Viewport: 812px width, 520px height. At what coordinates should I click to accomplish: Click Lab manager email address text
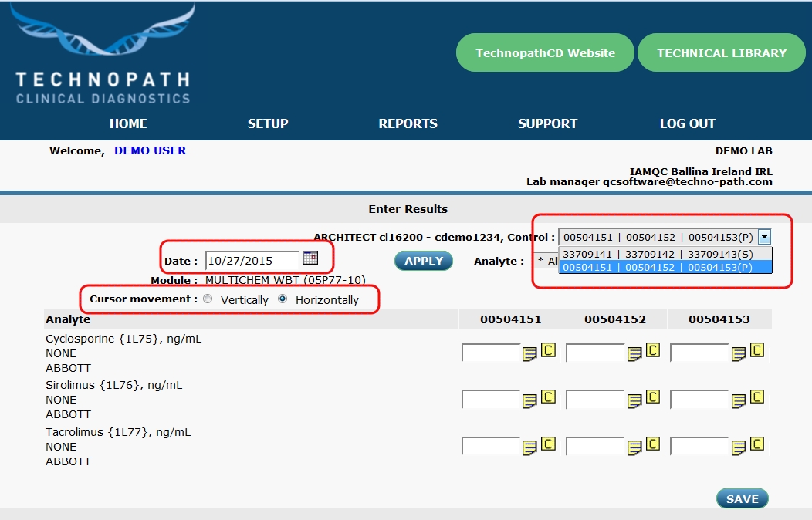coord(687,181)
